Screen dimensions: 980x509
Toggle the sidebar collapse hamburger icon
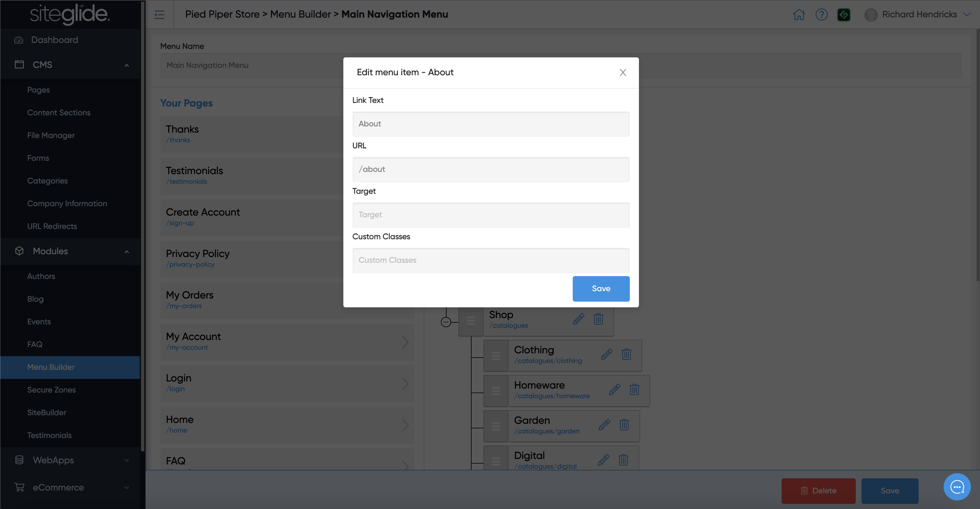(x=159, y=14)
